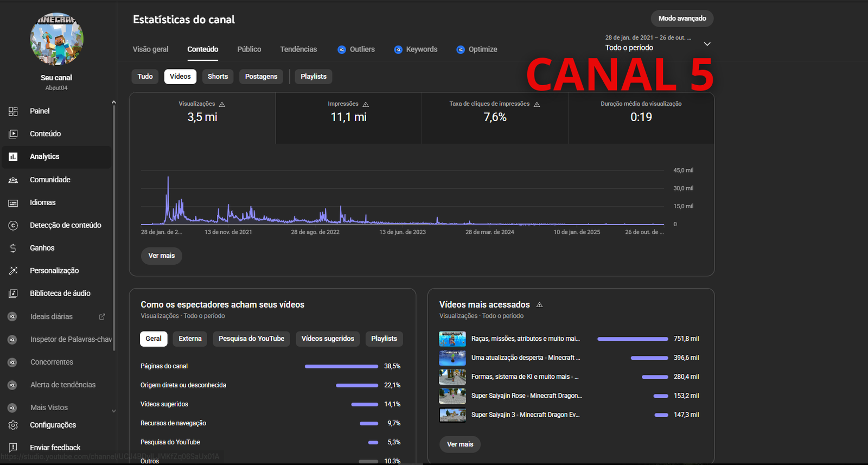Screen dimensions: 868x465
Task: Open Detecção de conteúdo copyright icon
Action: coord(13,226)
